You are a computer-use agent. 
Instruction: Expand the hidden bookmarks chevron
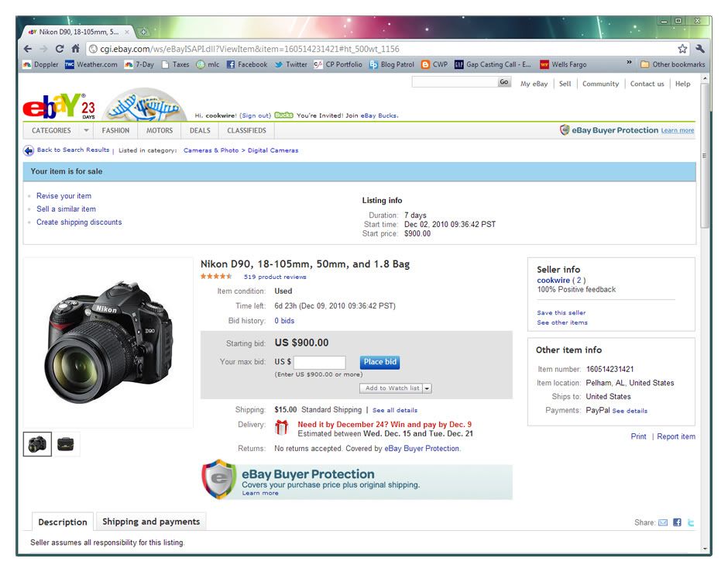(x=629, y=62)
